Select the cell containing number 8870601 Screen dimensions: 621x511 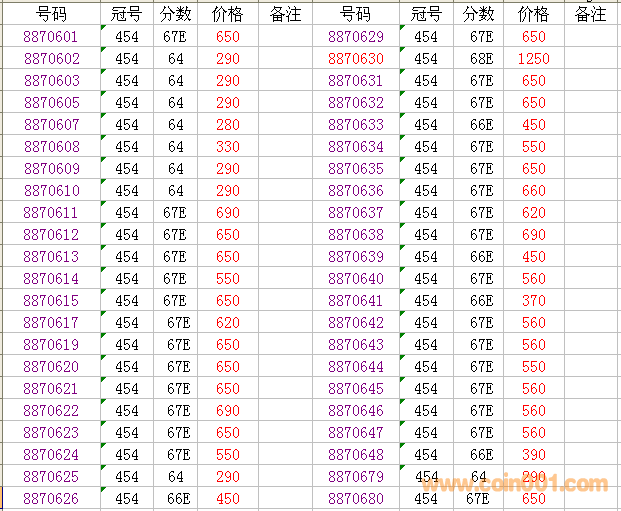tap(51, 37)
